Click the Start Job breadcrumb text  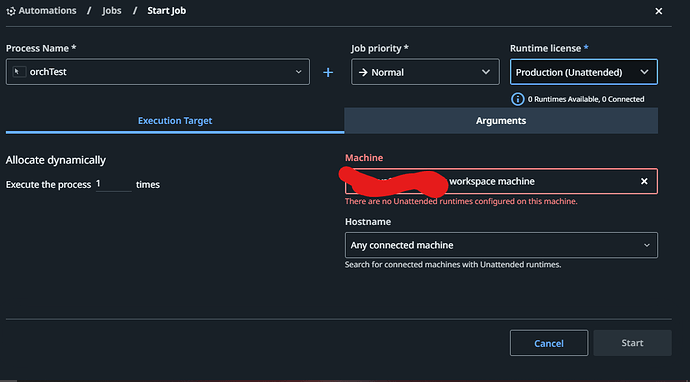(166, 11)
